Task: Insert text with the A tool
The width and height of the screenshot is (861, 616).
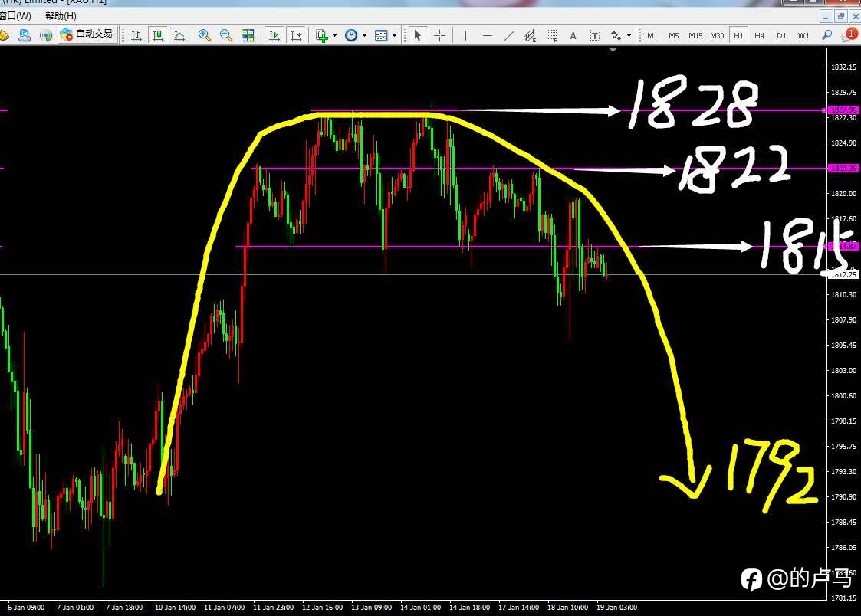Action: [573, 36]
